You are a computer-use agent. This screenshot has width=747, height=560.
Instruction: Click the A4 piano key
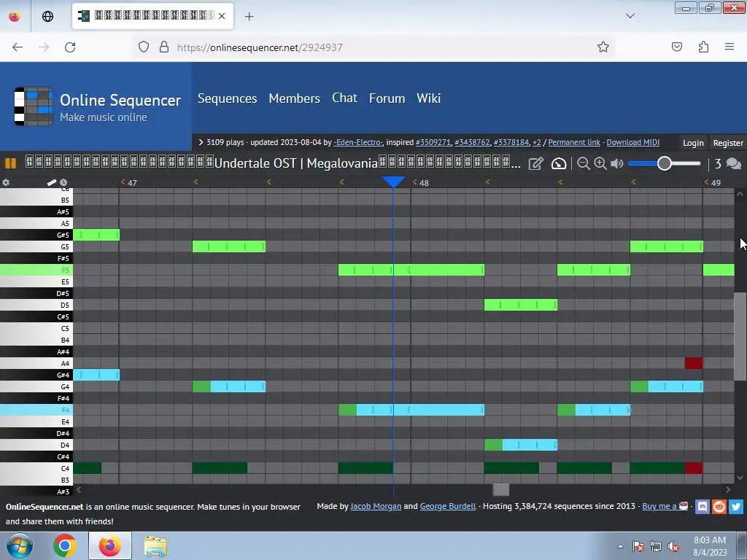coord(36,363)
